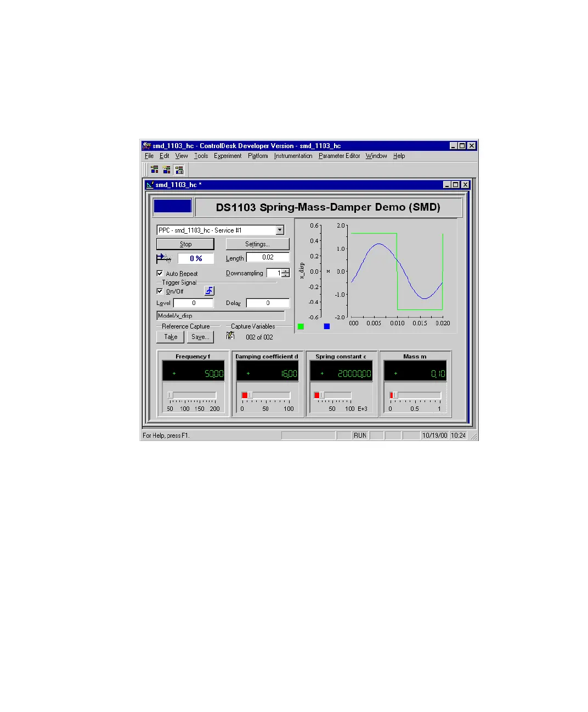Click the blue signal legend swatch
The width and height of the screenshot is (588, 712).
(x=327, y=326)
